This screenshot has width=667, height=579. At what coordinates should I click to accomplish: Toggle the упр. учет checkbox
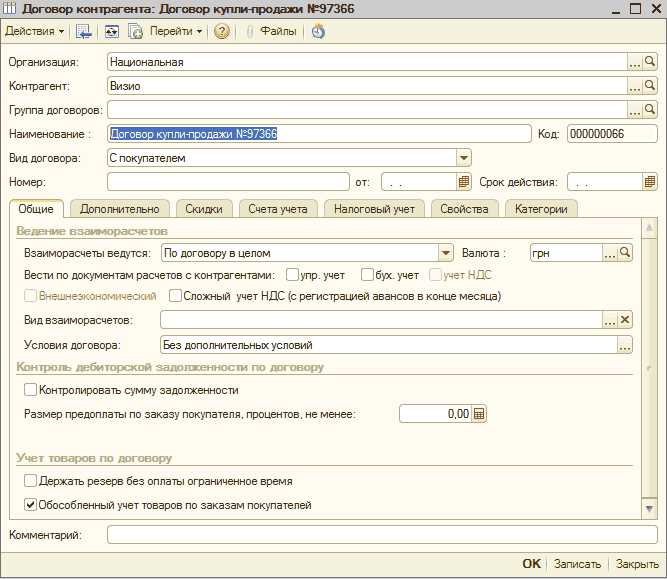(292, 275)
